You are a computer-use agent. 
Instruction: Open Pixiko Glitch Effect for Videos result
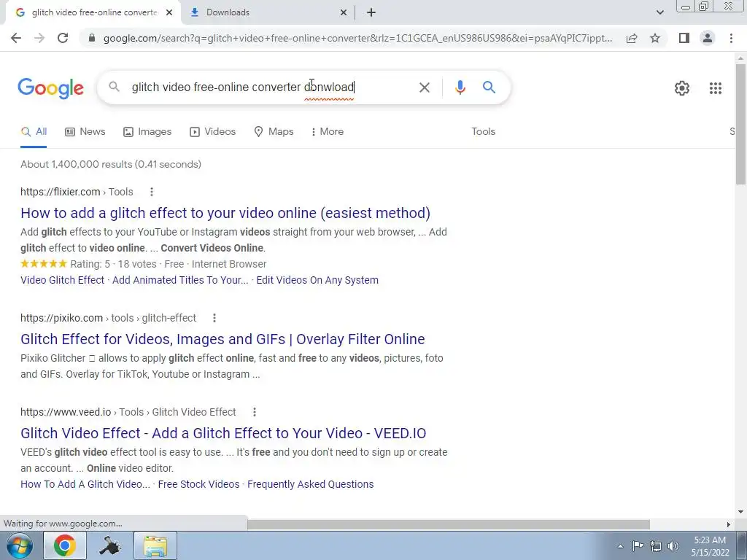click(222, 339)
